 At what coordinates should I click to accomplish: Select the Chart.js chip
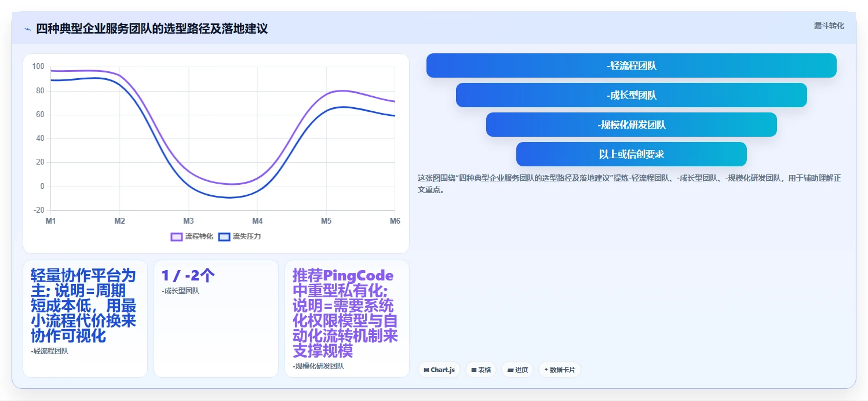[439, 370]
